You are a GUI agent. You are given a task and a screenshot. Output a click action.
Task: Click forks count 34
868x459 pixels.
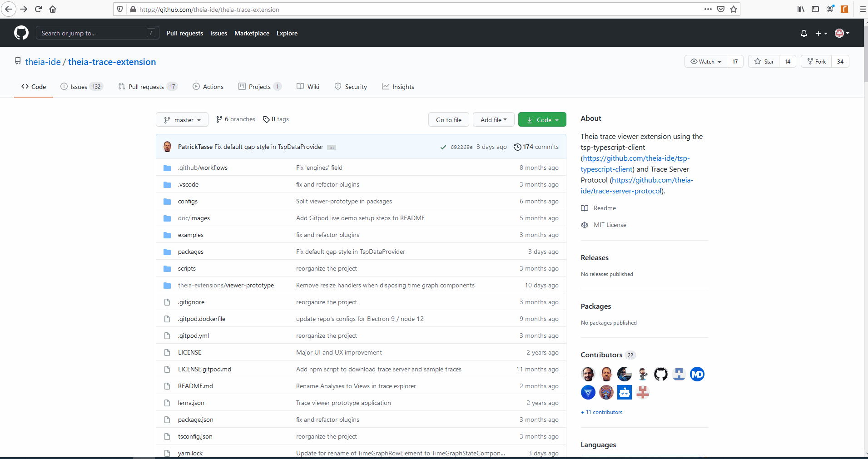[x=840, y=61]
